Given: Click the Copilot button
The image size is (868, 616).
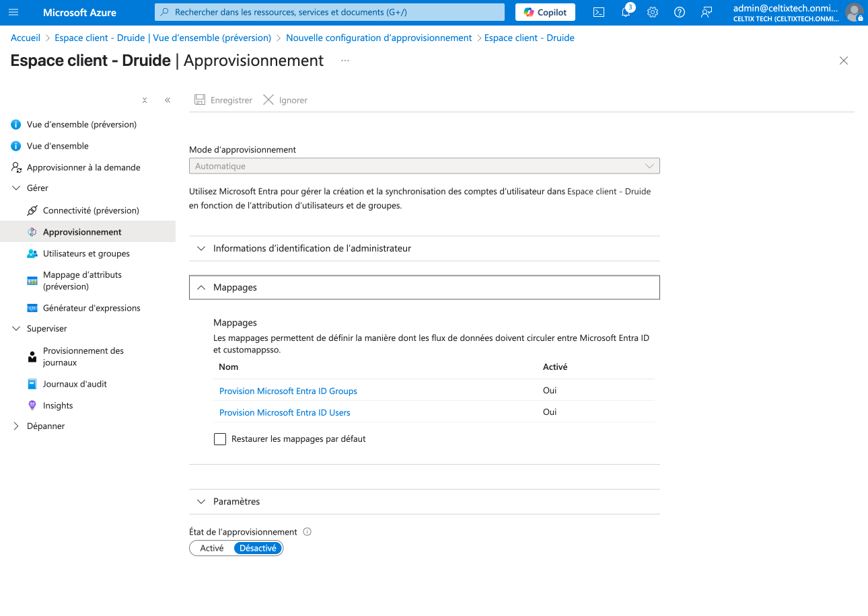Looking at the screenshot, I should [x=545, y=12].
